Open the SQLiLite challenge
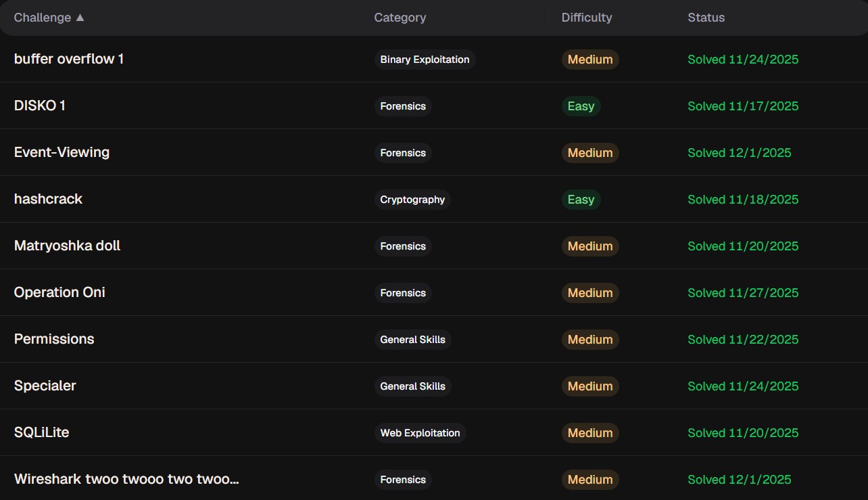The image size is (868, 500). pyautogui.click(x=42, y=432)
